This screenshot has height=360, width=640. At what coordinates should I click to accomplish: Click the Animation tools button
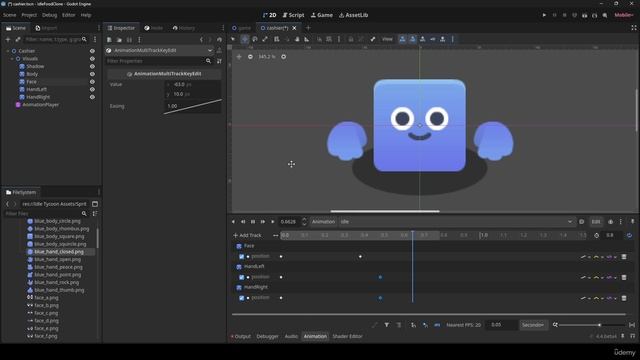[x=323, y=222]
